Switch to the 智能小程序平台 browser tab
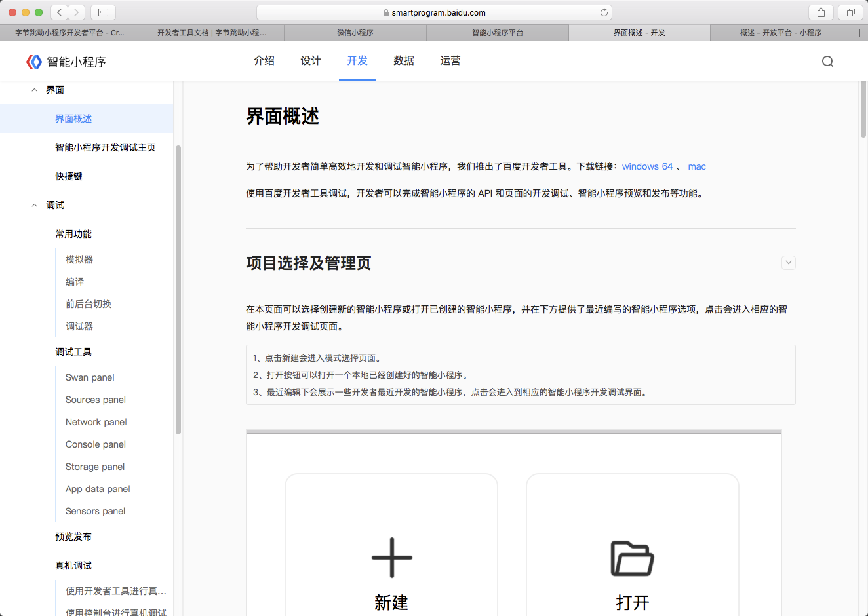The image size is (868, 616). click(498, 33)
